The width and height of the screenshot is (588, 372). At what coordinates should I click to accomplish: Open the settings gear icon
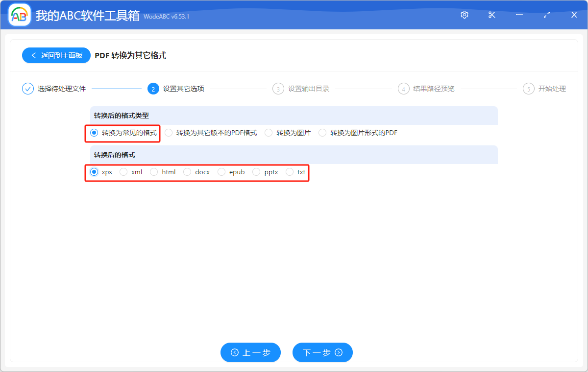click(x=464, y=15)
